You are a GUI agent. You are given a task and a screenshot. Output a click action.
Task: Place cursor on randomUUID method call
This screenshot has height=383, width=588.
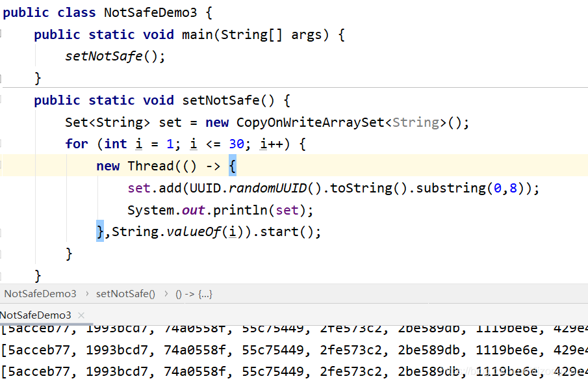pyautogui.click(x=266, y=189)
